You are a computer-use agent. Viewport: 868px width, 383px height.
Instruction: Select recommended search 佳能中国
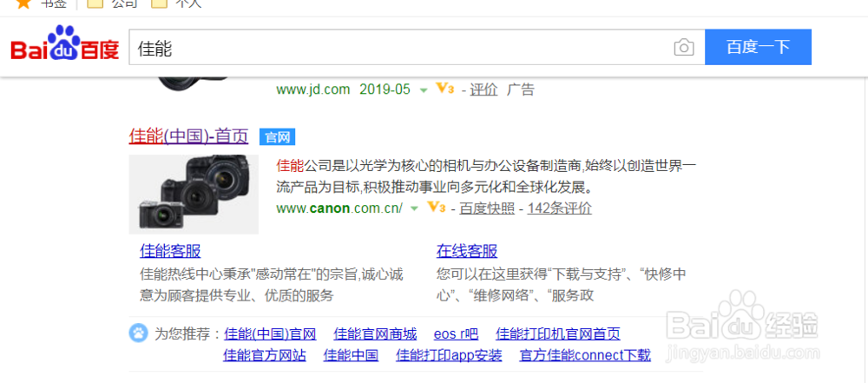click(x=351, y=355)
